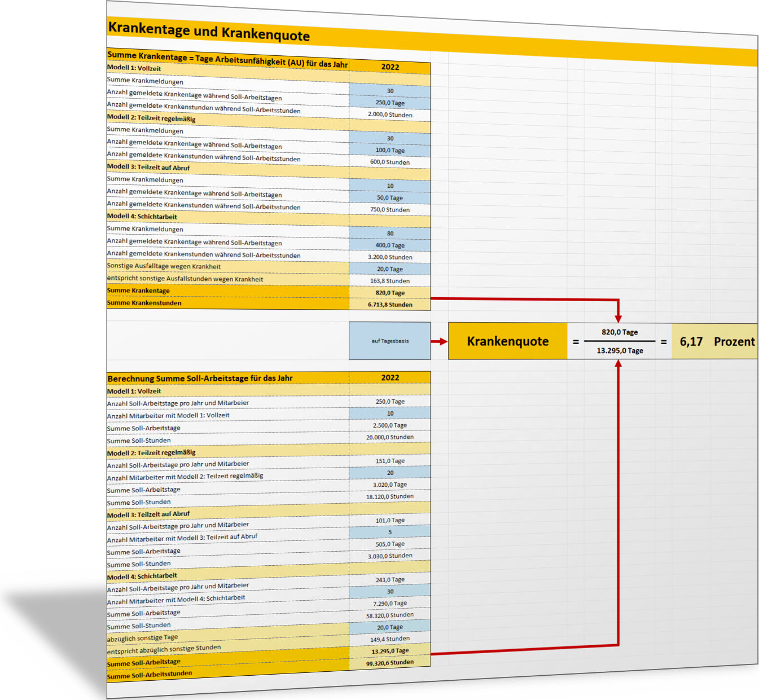Select the '7.290,0 Tage' cell

[x=390, y=604]
